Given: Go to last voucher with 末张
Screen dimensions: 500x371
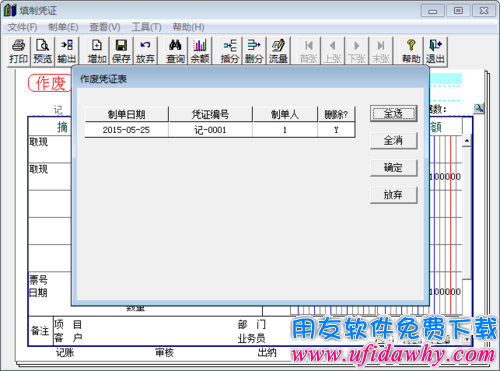Looking at the screenshot, I should [x=381, y=51].
